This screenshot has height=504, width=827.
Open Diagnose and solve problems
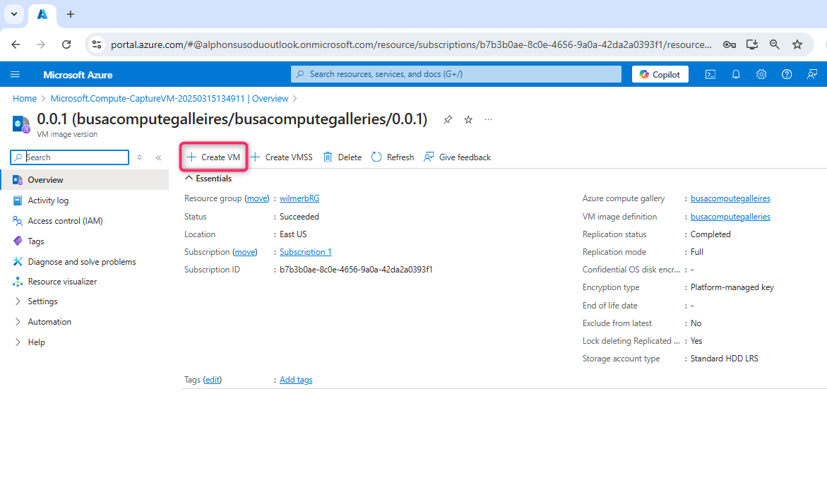pos(82,261)
